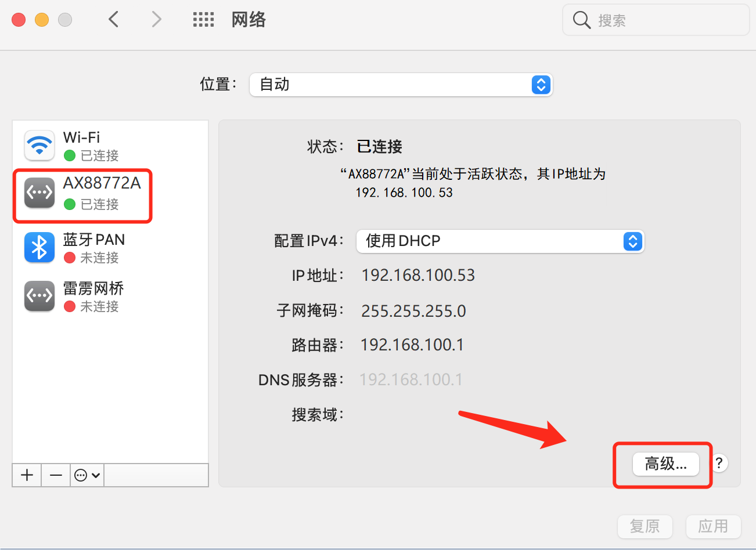Select the AX88772A ethernet adapter icon
The width and height of the screenshot is (756, 550).
click(x=39, y=193)
